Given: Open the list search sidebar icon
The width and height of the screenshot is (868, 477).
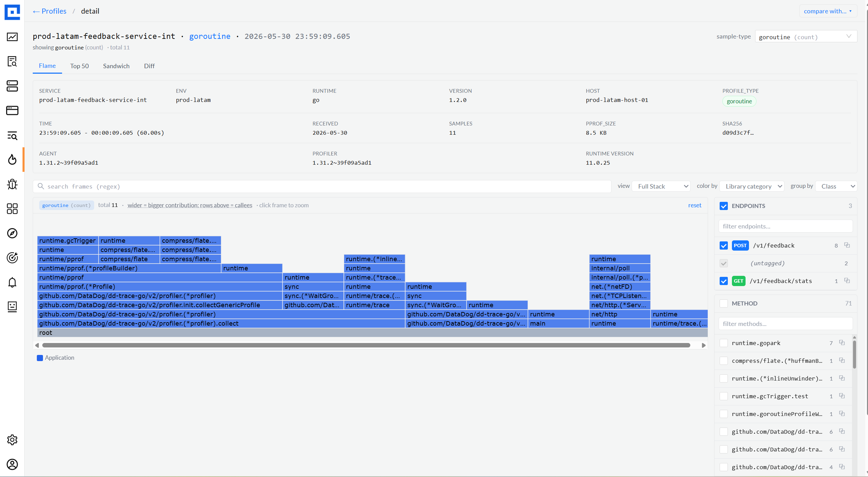Looking at the screenshot, I should coord(12,135).
